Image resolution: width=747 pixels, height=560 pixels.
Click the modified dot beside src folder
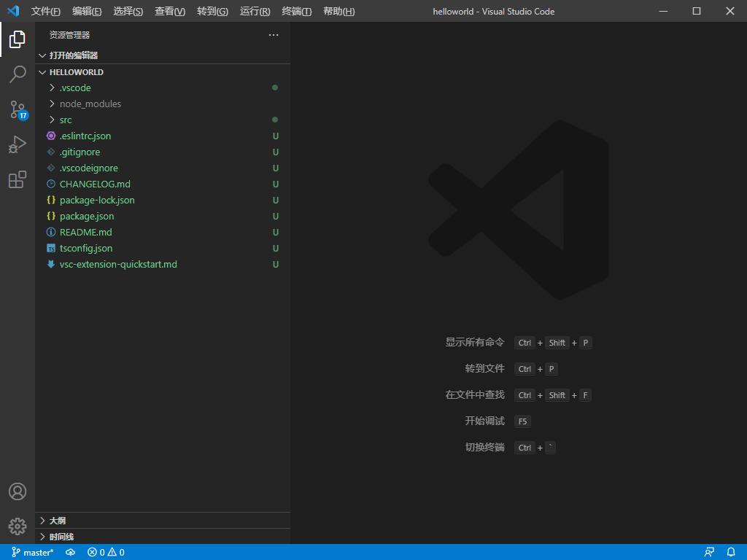click(275, 120)
